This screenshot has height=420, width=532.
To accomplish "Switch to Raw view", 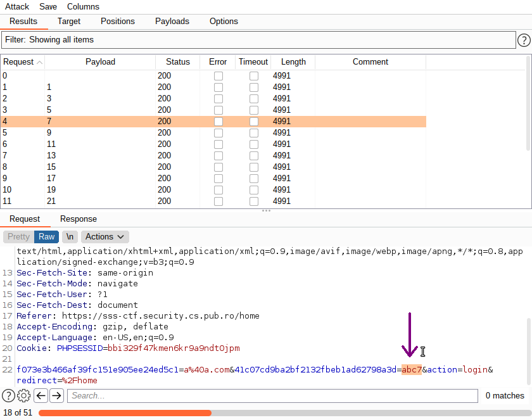I will tap(46, 237).
